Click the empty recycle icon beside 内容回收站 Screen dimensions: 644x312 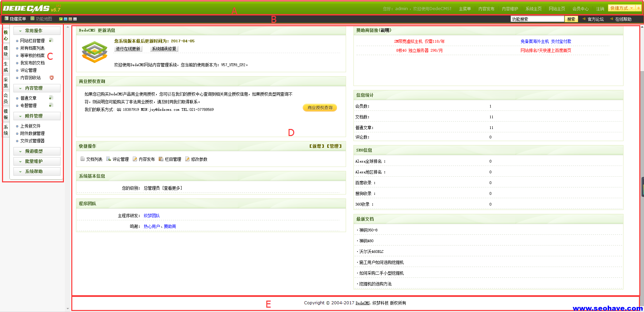(x=51, y=78)
